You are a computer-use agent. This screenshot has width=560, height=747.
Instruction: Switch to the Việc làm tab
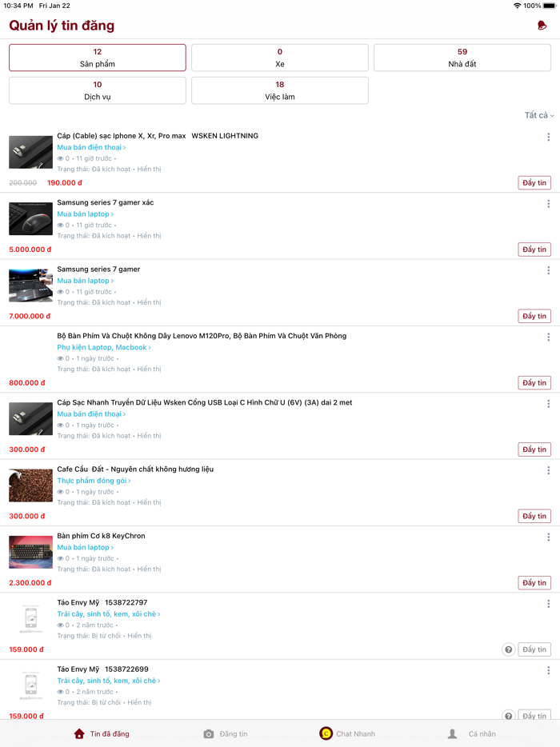(x=280, y=90)
